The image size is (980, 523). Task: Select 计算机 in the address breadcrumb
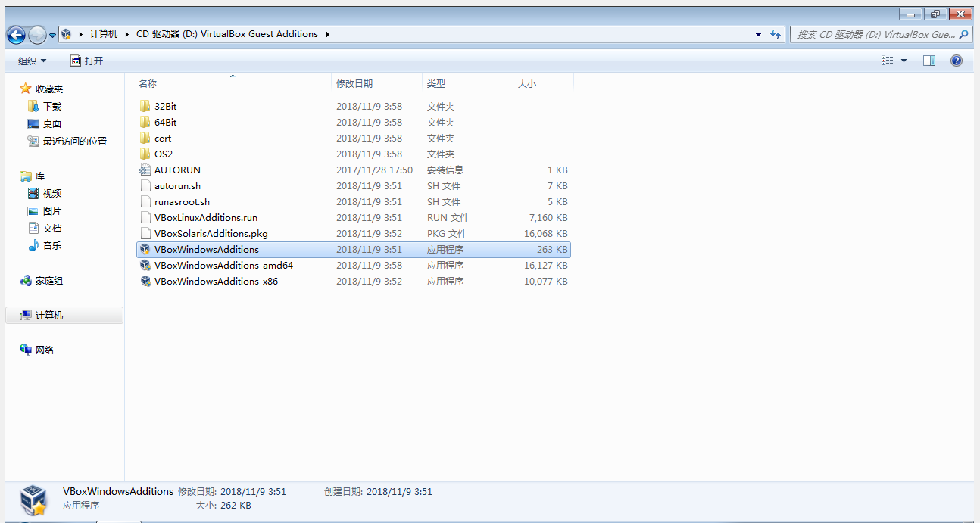point(104,34)
